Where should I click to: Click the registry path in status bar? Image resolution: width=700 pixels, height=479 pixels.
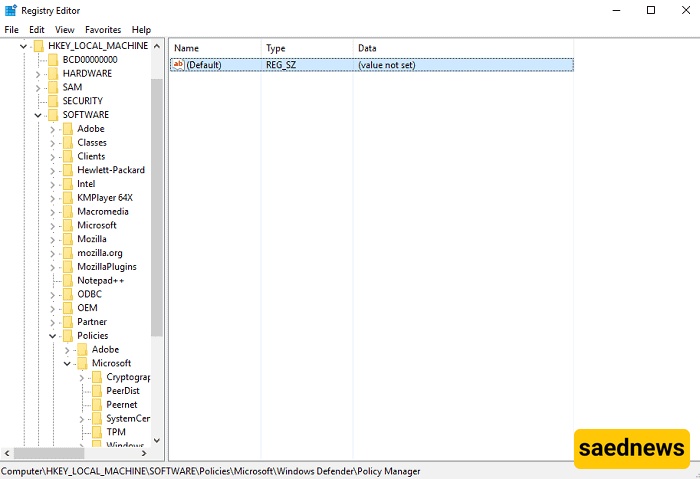(x=211, y=471)
